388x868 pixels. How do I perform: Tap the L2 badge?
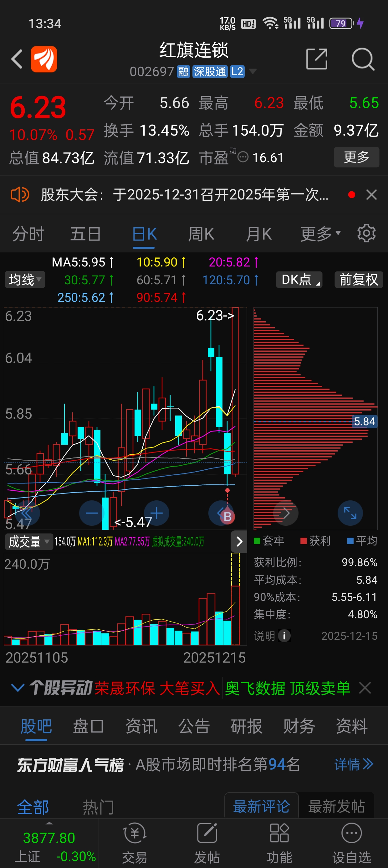pyautogui.click(x=237, y=71)
